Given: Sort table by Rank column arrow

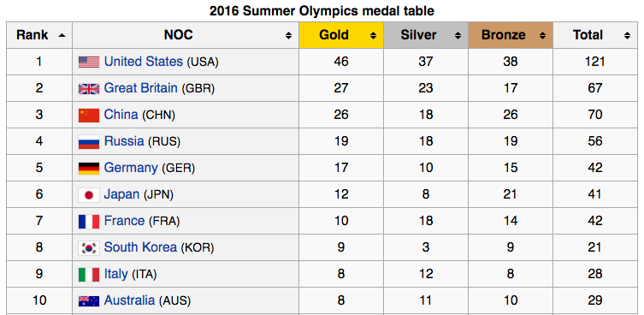Looking at the screenshot, I should click(62, 36).
